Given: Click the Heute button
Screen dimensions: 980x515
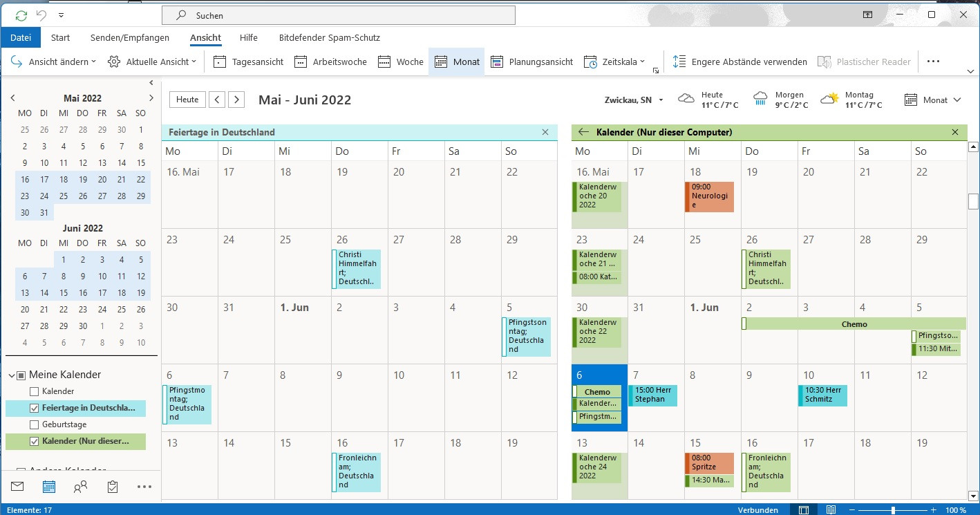Looking at the screenshot, I should [x=187, y=100].
